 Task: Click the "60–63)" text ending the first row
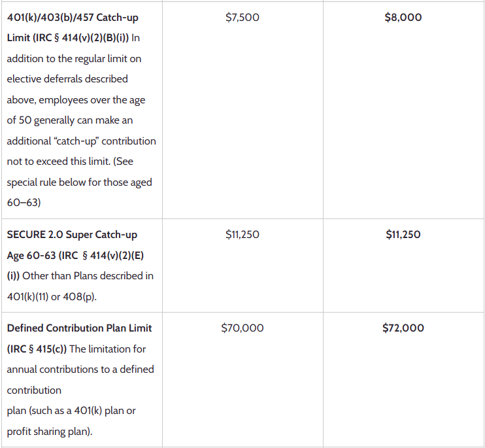click(x=24, y=203)
